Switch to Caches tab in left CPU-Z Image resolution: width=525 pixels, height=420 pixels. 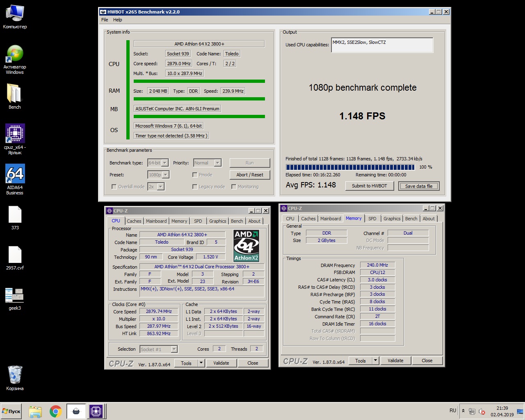(x=134, y=221)
